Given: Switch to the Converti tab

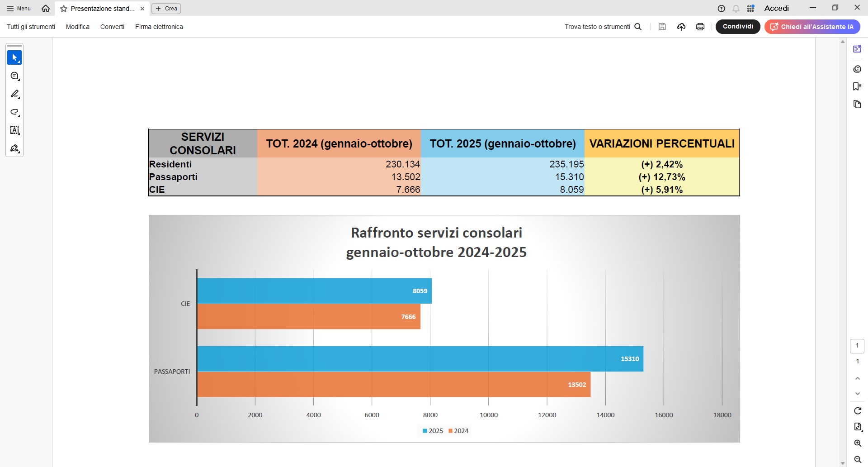Looking at the screenshot, I should 112,27.
